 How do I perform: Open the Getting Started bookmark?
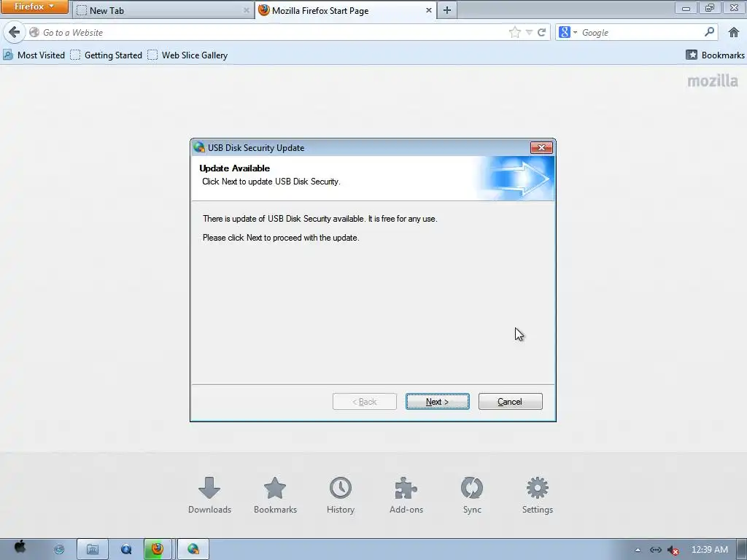tap(107, 55)
